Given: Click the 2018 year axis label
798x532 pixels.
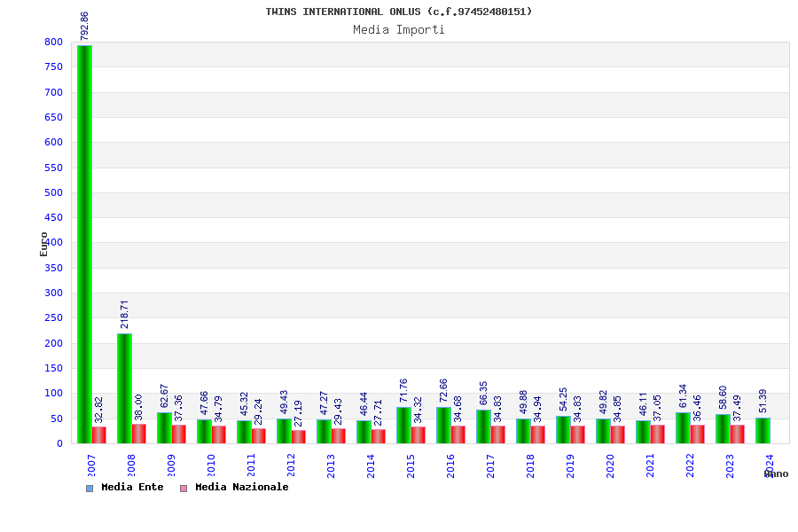Looking at the screenshot, I should [531, 465].
